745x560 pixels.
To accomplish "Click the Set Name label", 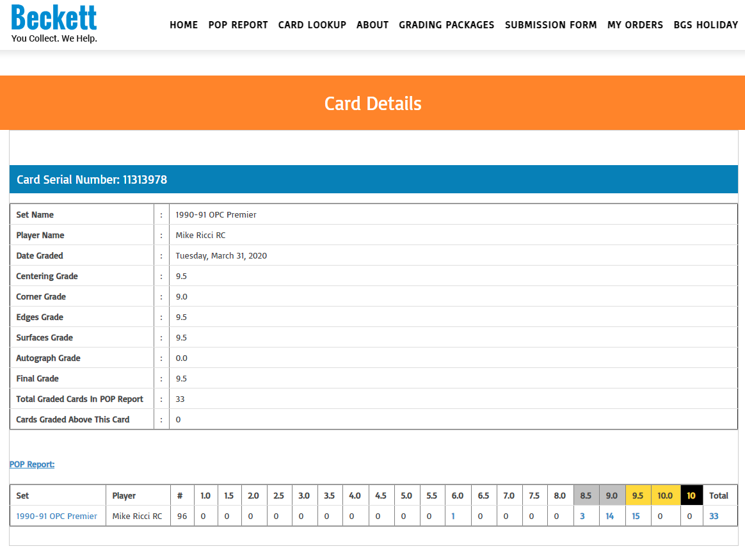I will click(35, 214).
